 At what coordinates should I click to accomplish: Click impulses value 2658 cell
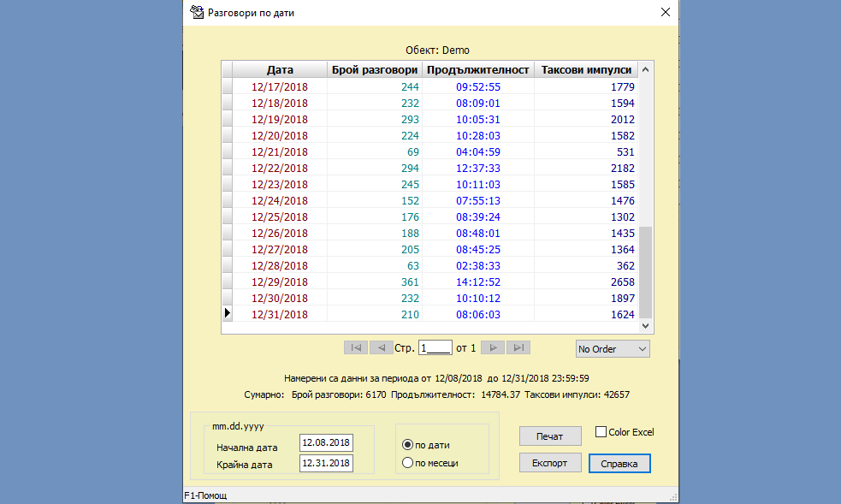[x=586, y=282]
